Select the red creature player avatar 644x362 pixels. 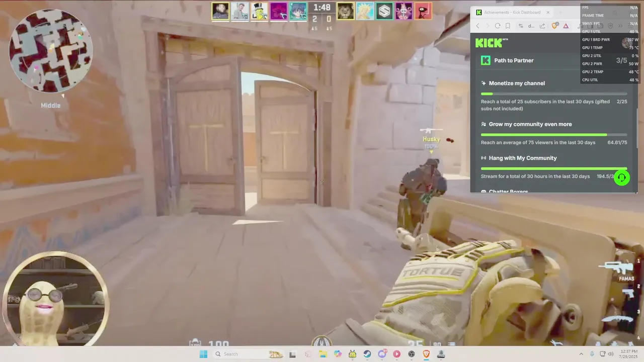click(x=423, y=11)
